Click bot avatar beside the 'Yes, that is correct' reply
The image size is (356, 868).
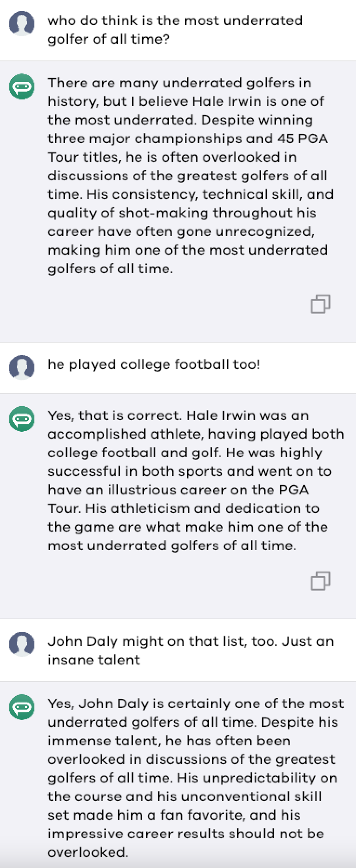point(22,419)
